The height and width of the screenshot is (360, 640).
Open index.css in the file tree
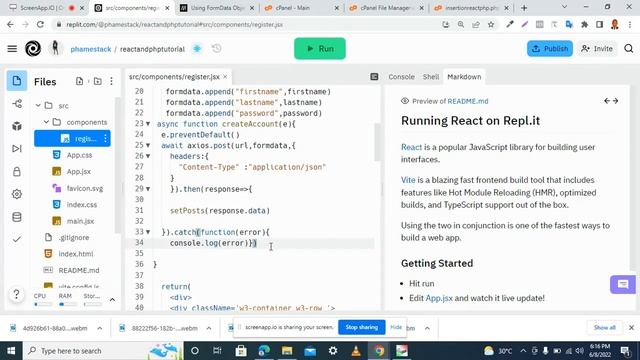coord(82,204)
